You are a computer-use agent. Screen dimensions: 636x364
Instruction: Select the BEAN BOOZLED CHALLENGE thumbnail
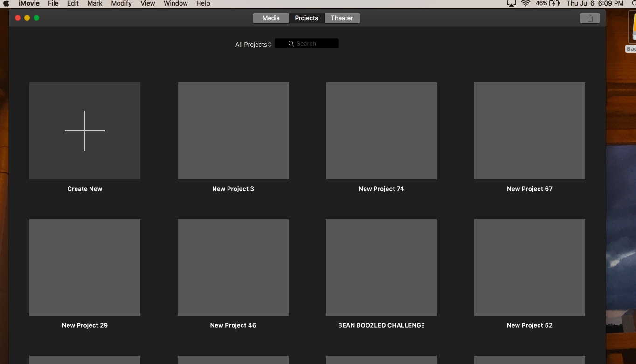tap(381, 268)
